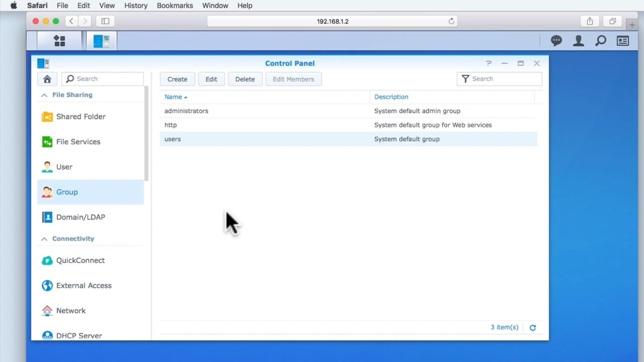Click the Safari app menu

click(x=37, y=6)
